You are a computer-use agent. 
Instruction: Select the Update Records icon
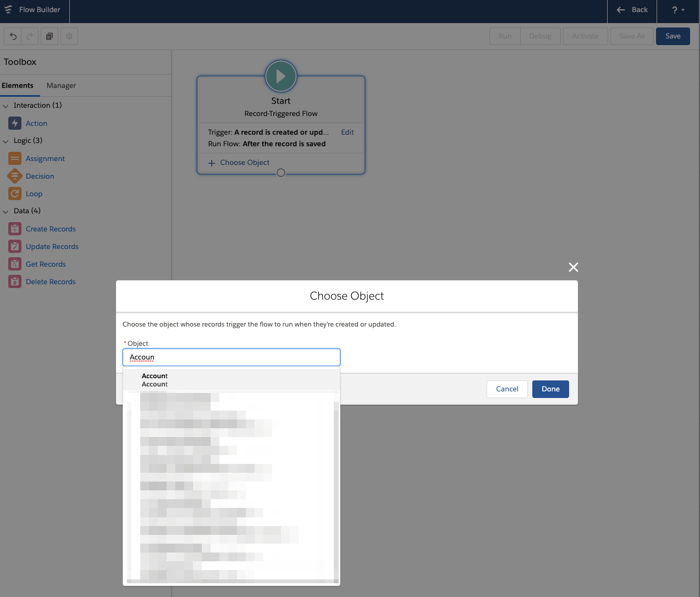15,246
